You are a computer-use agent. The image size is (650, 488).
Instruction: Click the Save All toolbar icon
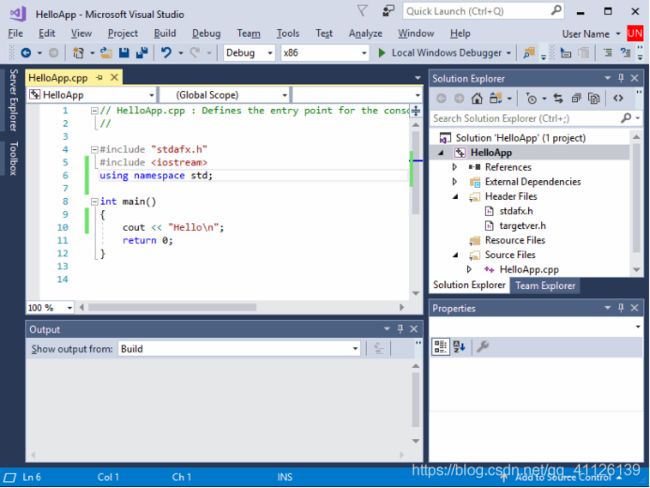point(142,53)
